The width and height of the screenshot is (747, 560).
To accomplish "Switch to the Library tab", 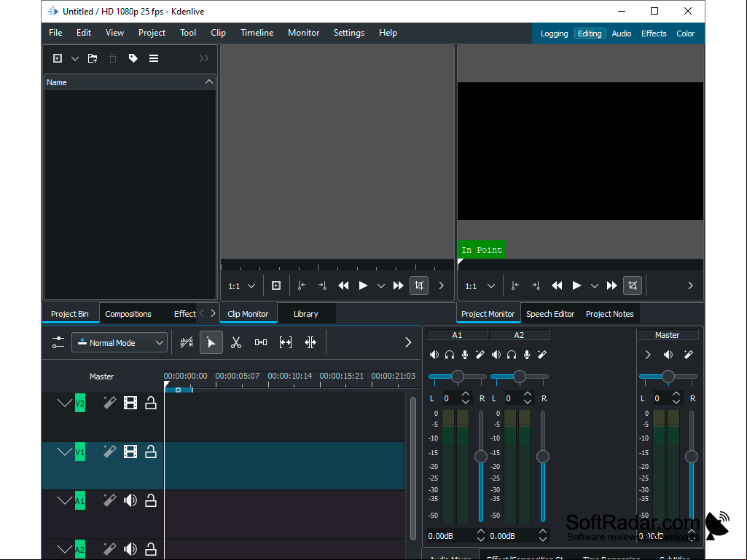I will pos(306,314).
